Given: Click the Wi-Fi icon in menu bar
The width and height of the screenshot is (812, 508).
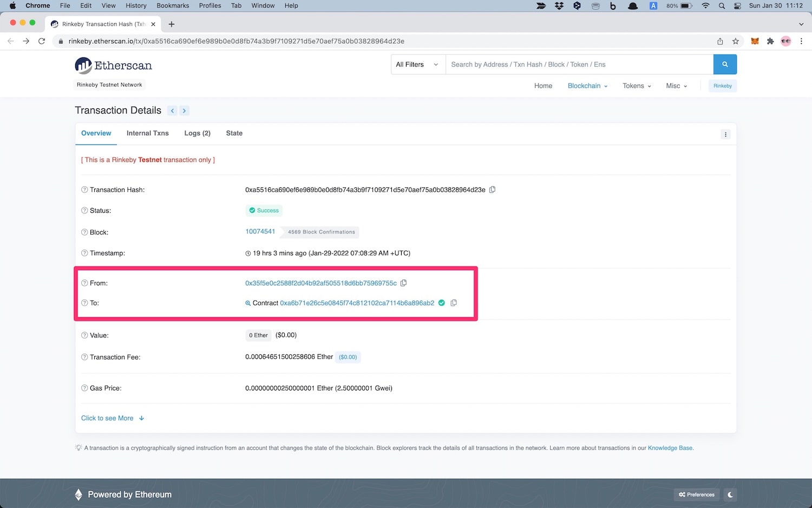Looking at the screenshot, I should [x=705, y=5].
